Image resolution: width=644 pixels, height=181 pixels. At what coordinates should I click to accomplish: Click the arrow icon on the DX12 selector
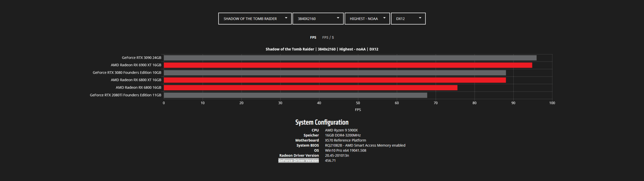click(420, 18)
